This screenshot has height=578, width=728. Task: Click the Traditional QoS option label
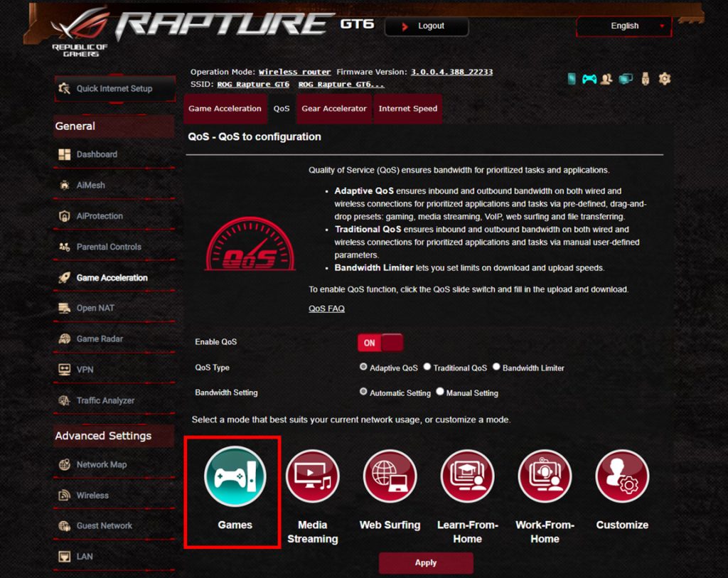[460, 368]
